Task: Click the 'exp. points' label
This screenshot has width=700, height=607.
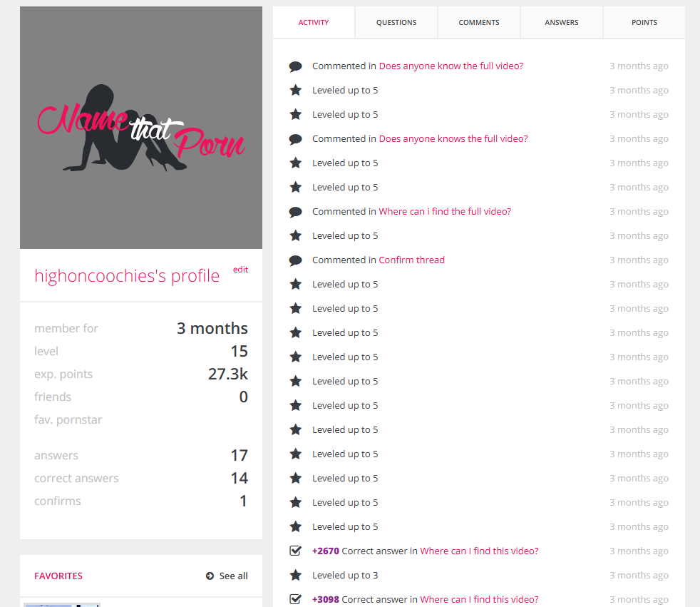Action: (x=63, y=374)
